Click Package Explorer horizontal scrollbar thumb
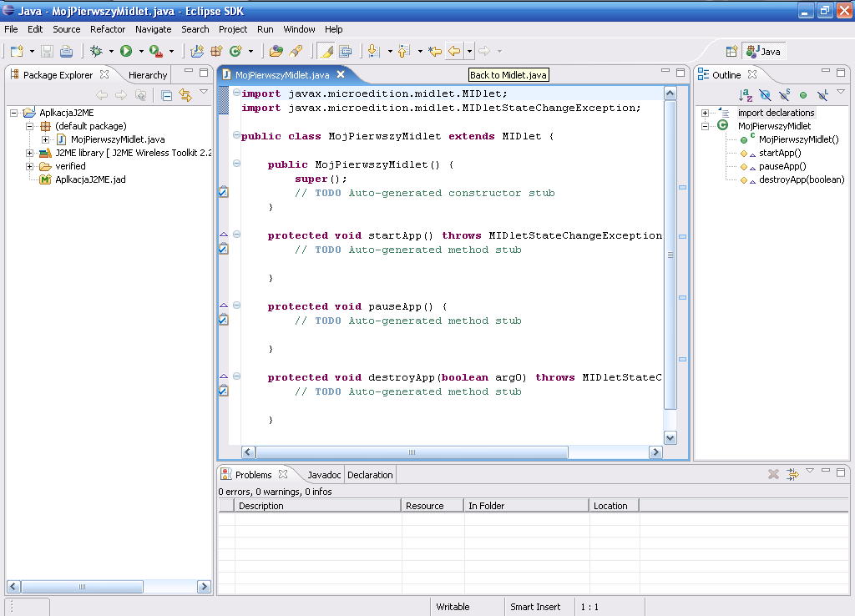This screenshot has height=616, width=855. (x=82, y=587)
